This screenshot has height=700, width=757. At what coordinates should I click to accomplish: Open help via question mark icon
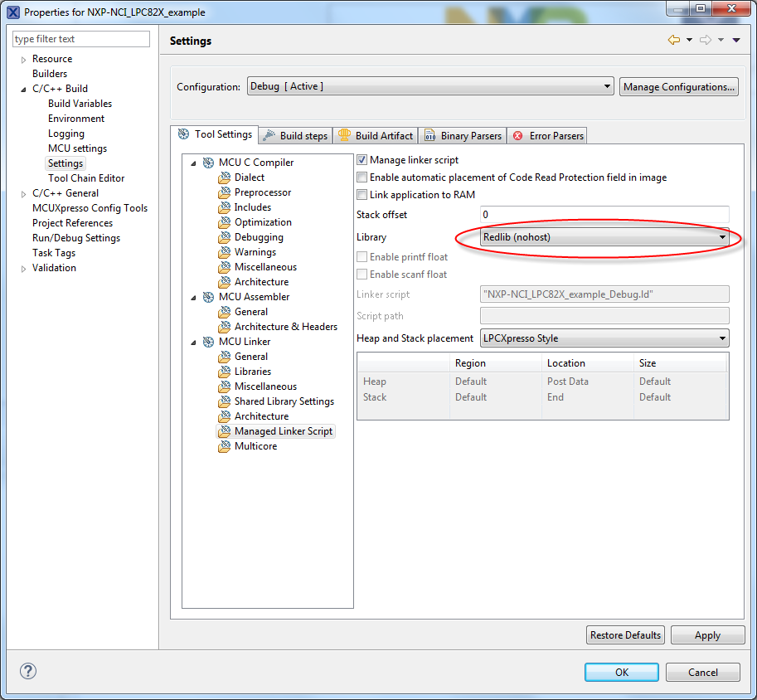click(28, 671)
